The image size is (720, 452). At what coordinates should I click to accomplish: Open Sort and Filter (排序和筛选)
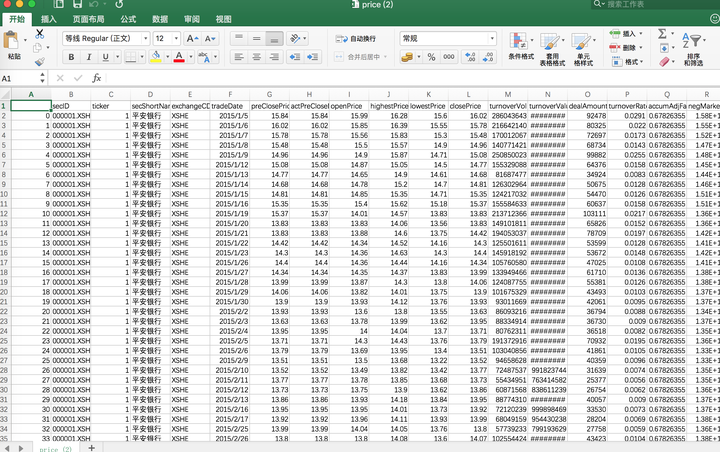coord(693,49)
